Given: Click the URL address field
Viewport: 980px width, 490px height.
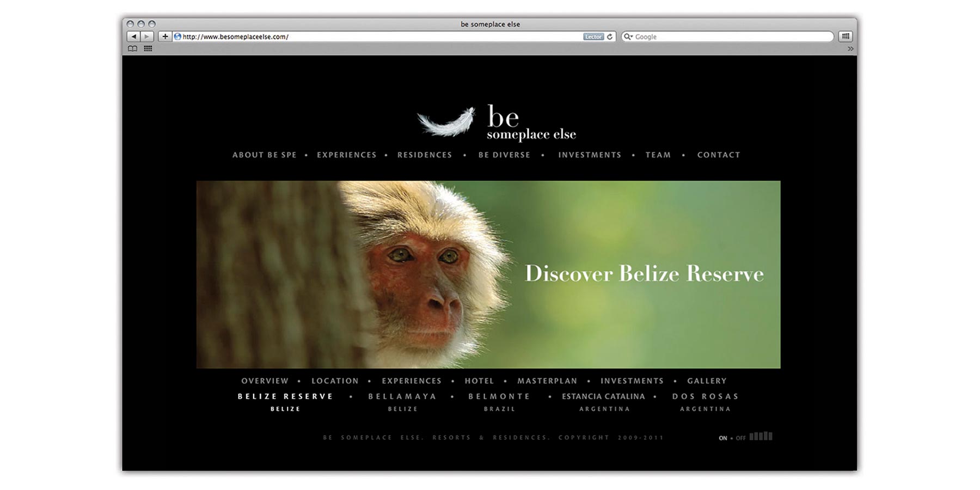Looking at the screenshot, I should point(381,36).
